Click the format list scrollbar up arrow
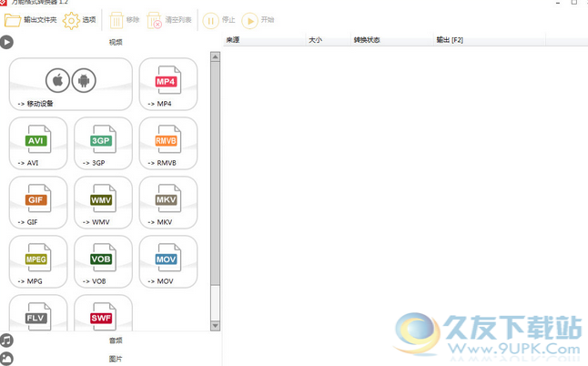 [x=215, y=57]
